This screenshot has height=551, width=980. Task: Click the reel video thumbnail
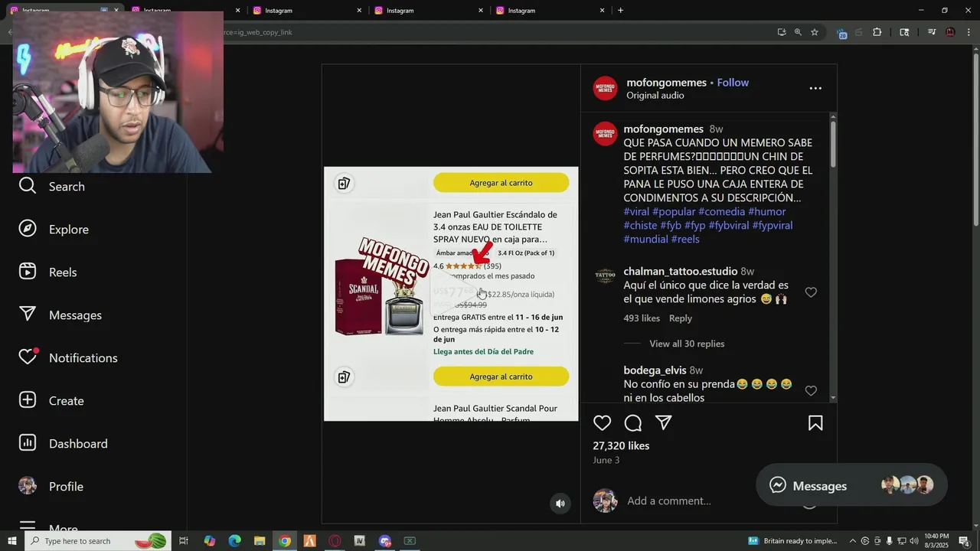tap(451, 293)
